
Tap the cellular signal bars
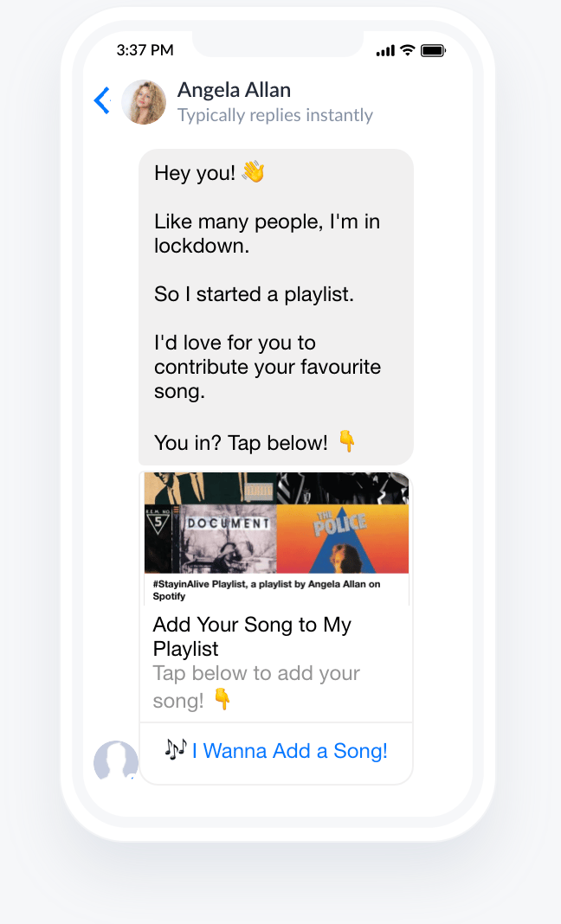(385, 51)
